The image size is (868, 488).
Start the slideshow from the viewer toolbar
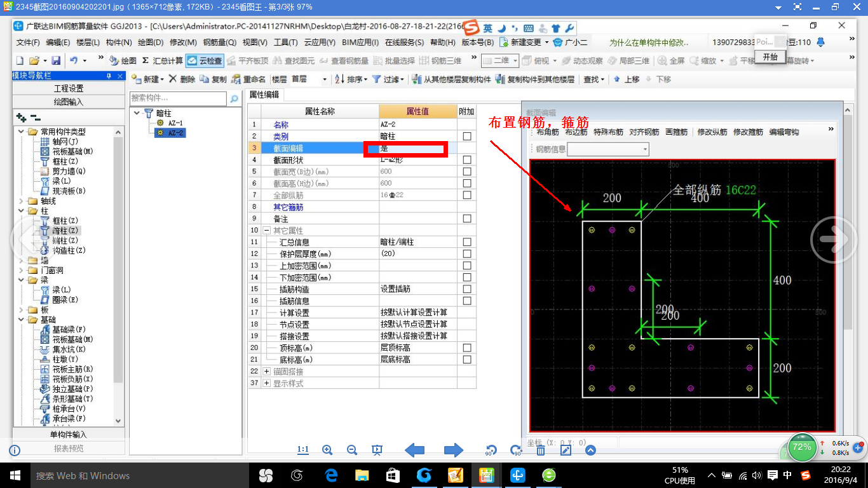pos(377,450)
